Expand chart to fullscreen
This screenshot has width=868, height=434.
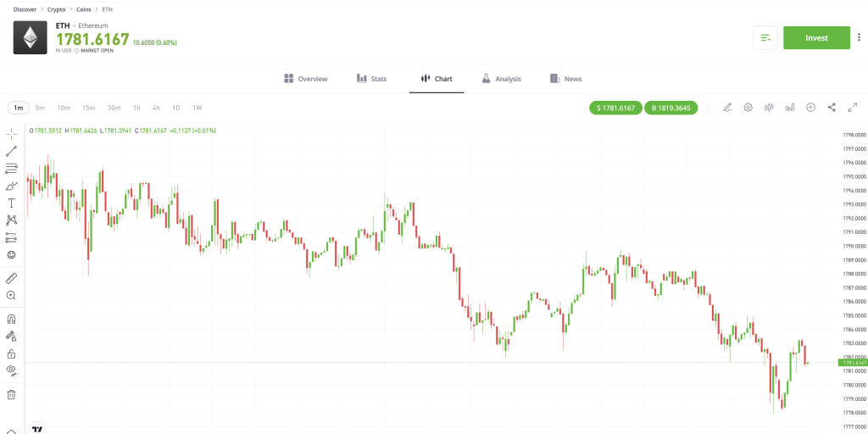point(852,108)
